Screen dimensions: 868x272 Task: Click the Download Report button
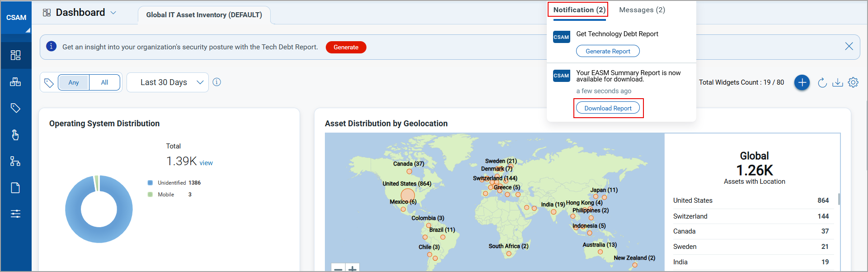coord(608,108)
